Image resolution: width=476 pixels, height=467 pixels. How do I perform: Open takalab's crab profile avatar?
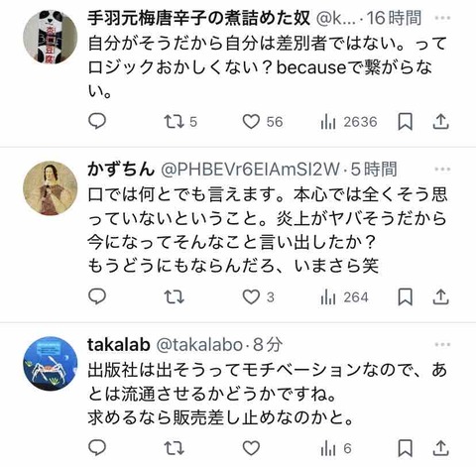(x=51, y=364)
